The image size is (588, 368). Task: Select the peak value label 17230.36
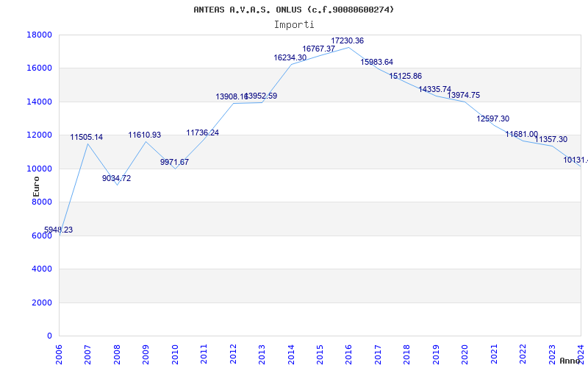(347, 41)
